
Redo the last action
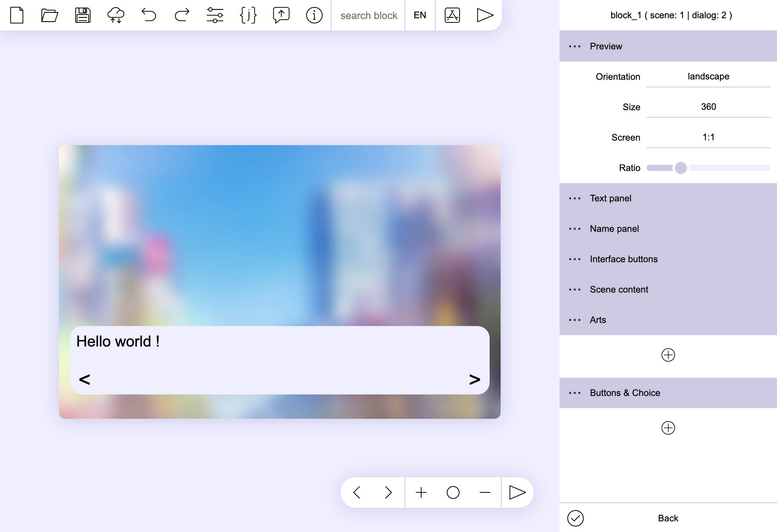(x=182, y=15)
